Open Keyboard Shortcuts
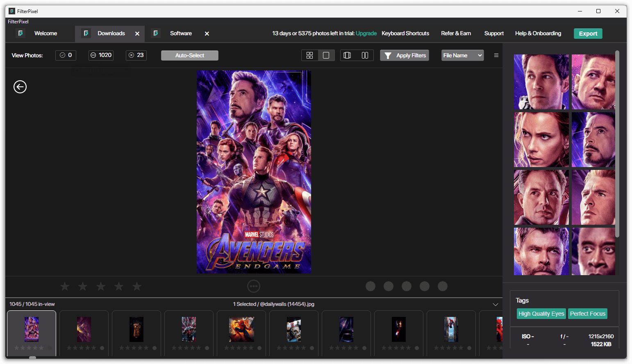Screen dimensions: 632x364 coord(405,34)
